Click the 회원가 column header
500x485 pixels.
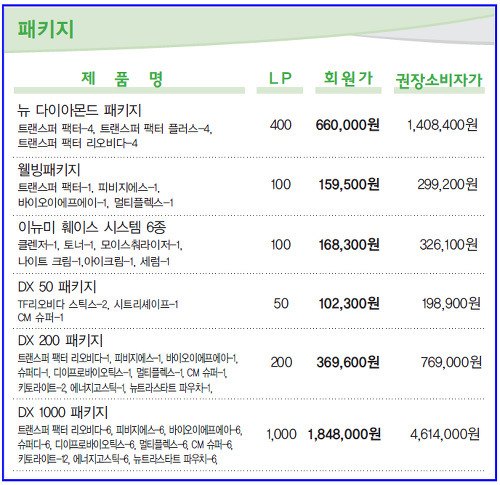(348, 79)
